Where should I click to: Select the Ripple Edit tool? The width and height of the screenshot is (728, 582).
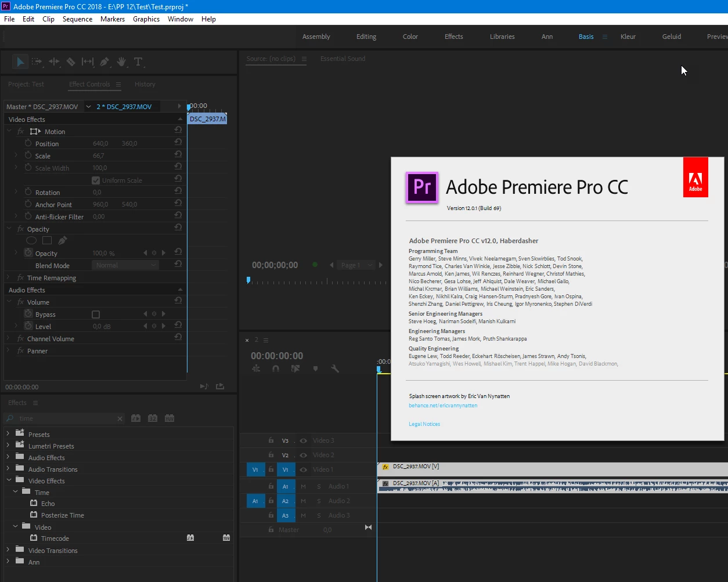click(x=54, y=62)
